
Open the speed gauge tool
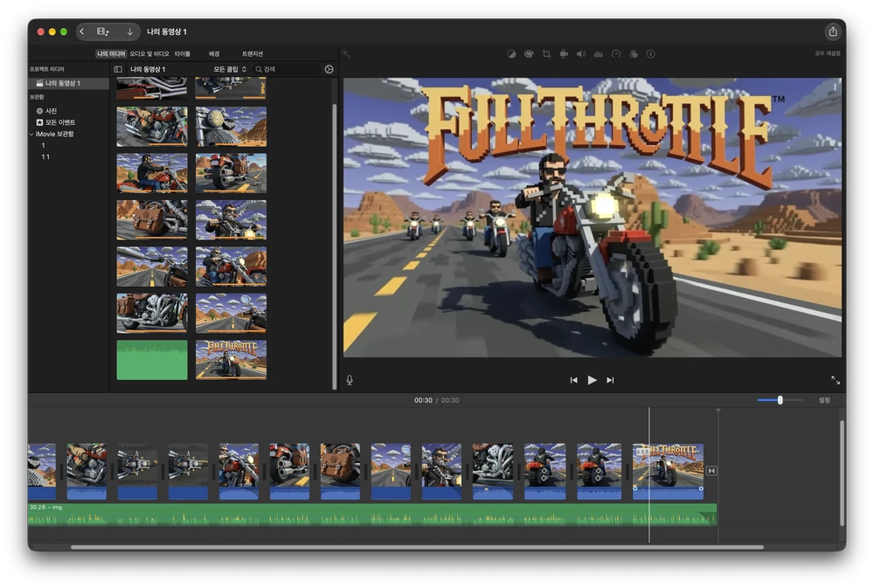point(616,54)
